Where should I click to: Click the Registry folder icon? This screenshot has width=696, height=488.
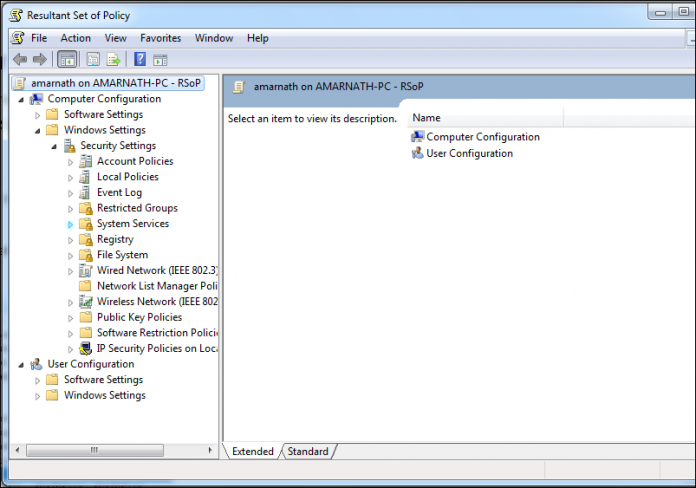pyautogui.click(x=85, y=239)
